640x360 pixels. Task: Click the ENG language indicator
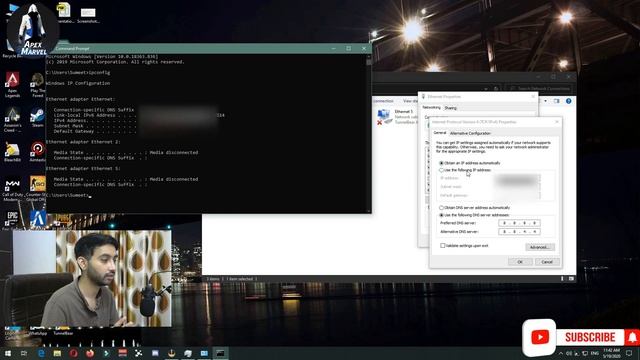click(595, 353)
